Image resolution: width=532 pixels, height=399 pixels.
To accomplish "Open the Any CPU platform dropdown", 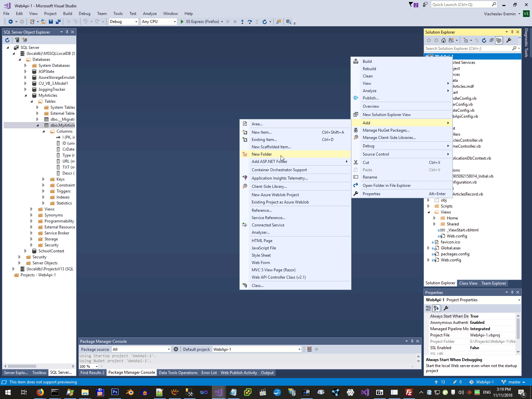I will tap(159, 22).
